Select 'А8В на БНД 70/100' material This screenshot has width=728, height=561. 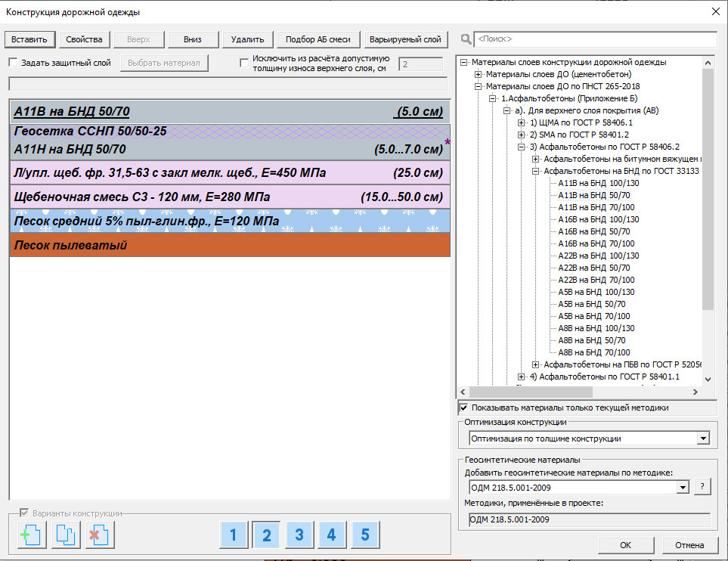tap(593, 352)
